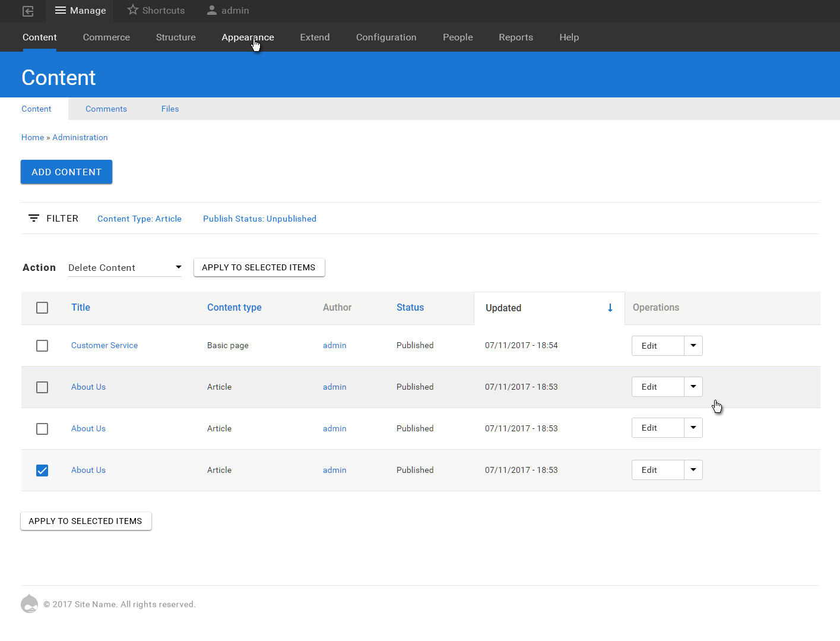Open the admin user account menu
This screenshot has width=840, height=641.
point(228,11)
